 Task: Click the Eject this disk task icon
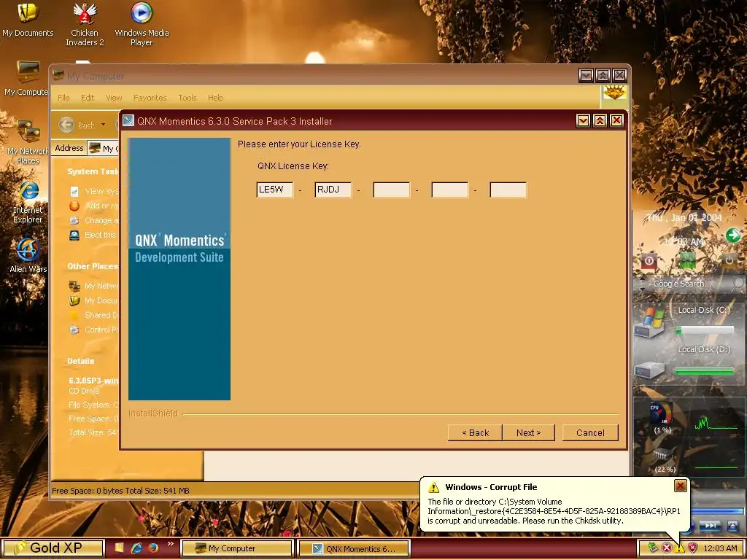(x=74, y=235)
